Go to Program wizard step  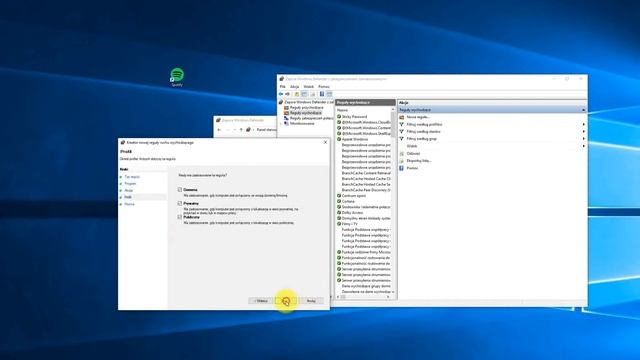coord(130,184)
